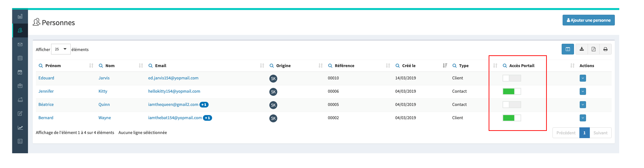Show extra emails +1 badge for Béatrice
Viewport: 644px width, 168px height.
click(204, 105)
